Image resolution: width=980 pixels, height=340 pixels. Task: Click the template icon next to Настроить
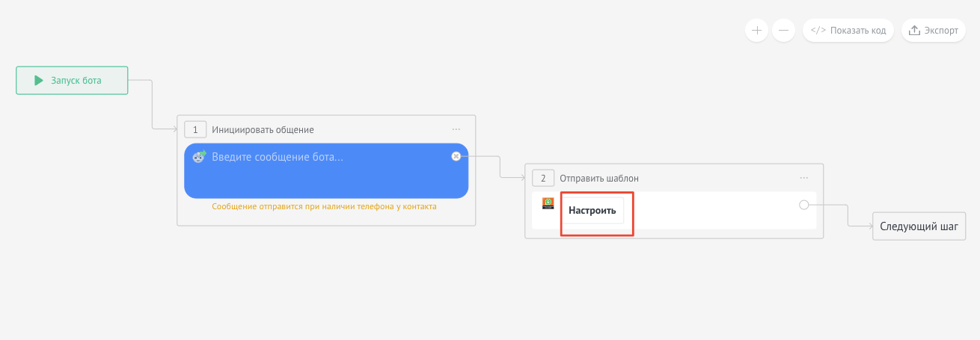pyautogui.click(x=548, y=203)
